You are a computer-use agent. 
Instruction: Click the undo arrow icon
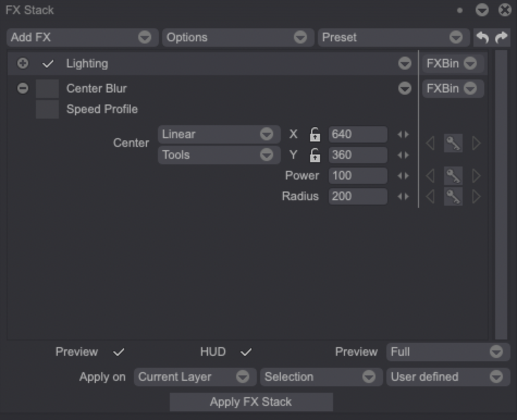pos(482,37)
